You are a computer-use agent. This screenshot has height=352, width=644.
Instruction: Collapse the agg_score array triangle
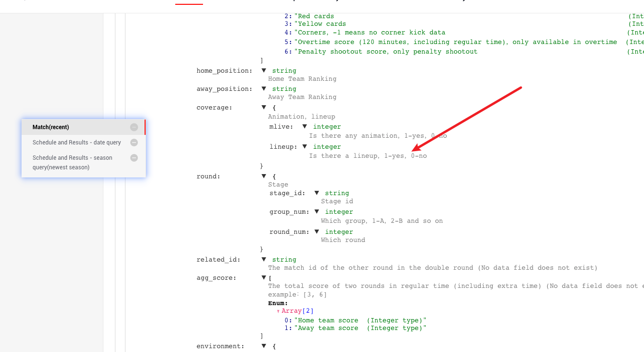click(264, 278)
